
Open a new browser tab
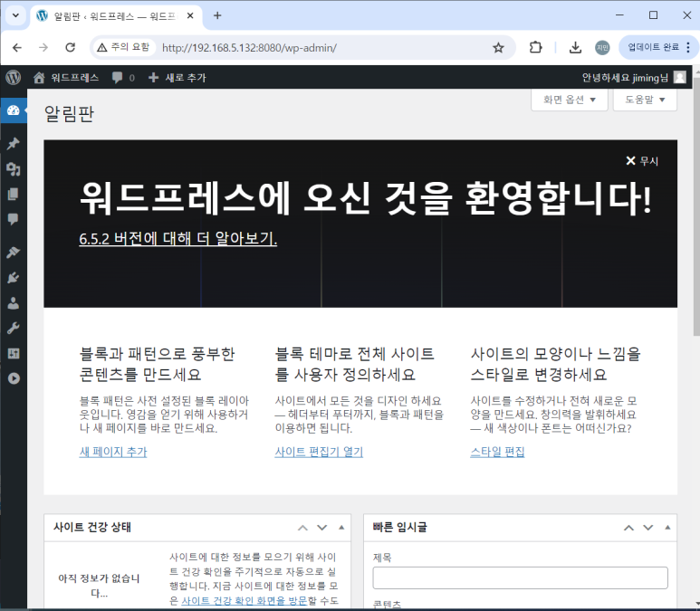point(217,15)
